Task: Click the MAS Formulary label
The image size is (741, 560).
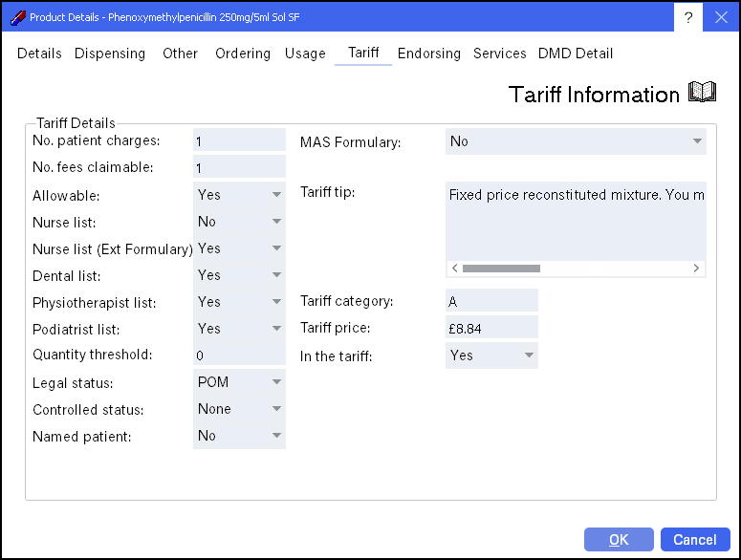Action: click(x=350, y=142)
